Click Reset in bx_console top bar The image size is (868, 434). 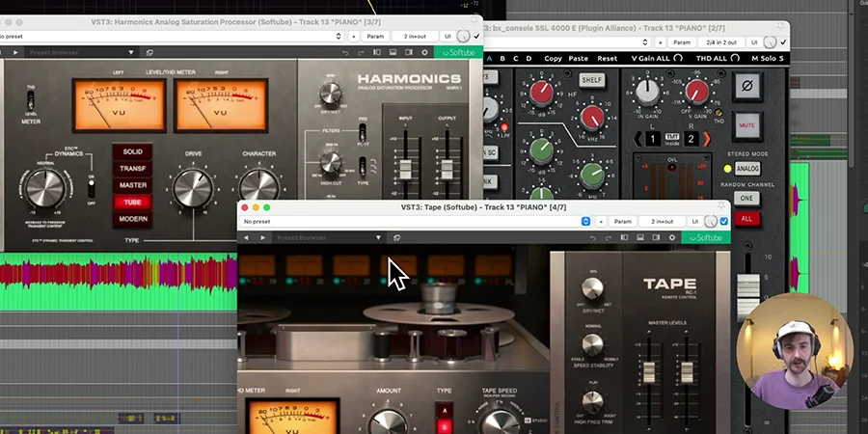pyautogui.click(x=608, y=58)
